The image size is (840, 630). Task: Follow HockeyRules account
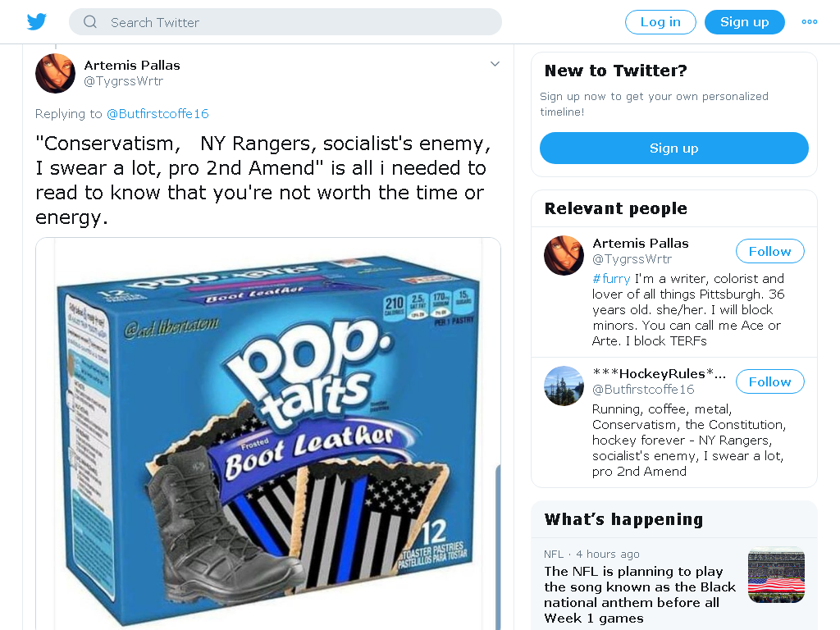tap(769, 382)
